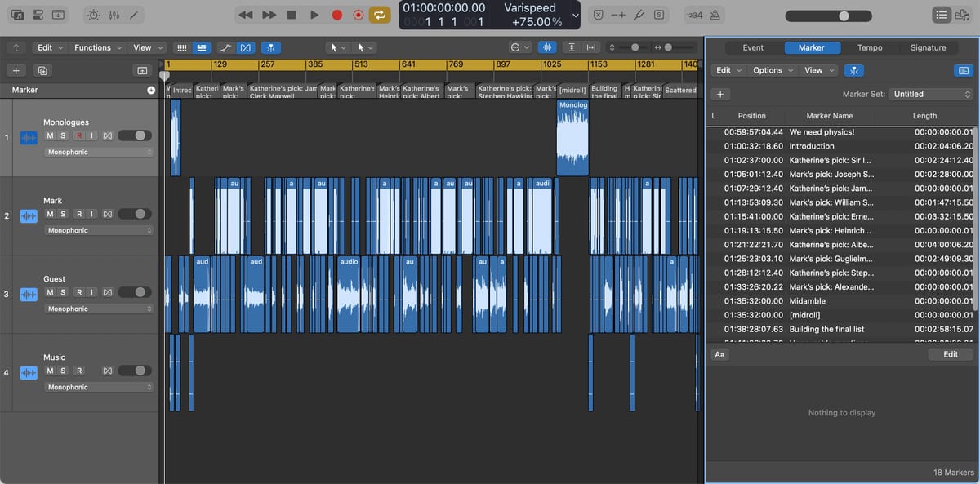Select the 'Building the final list' marker row
Screen dimensions: 980x484
tap(826, 329)
